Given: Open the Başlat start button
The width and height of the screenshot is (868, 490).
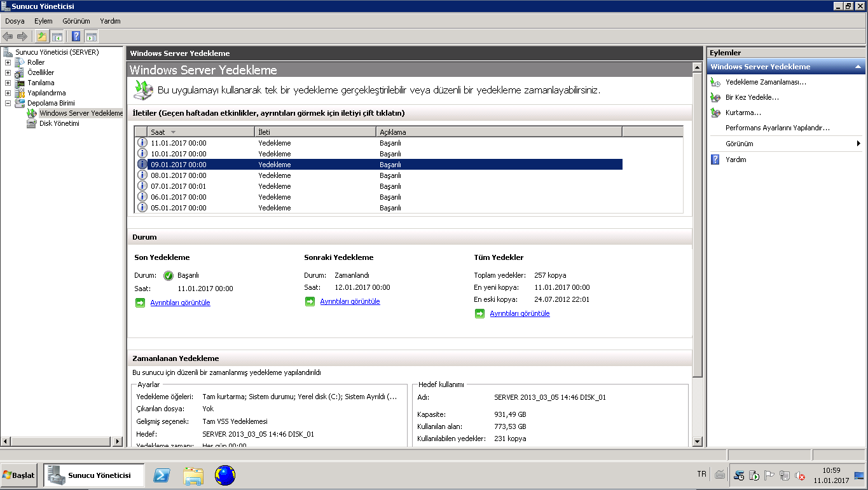Looking at the screenshot, I should 19,475.
